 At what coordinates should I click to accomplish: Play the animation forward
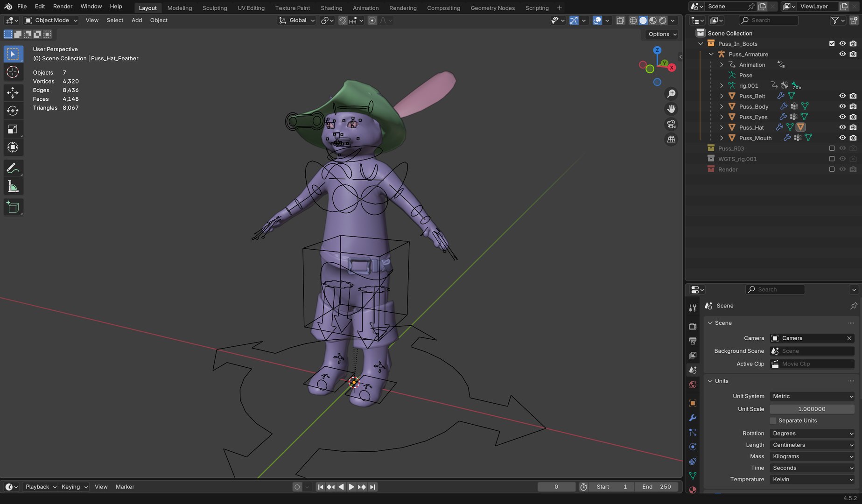[351, 487]
